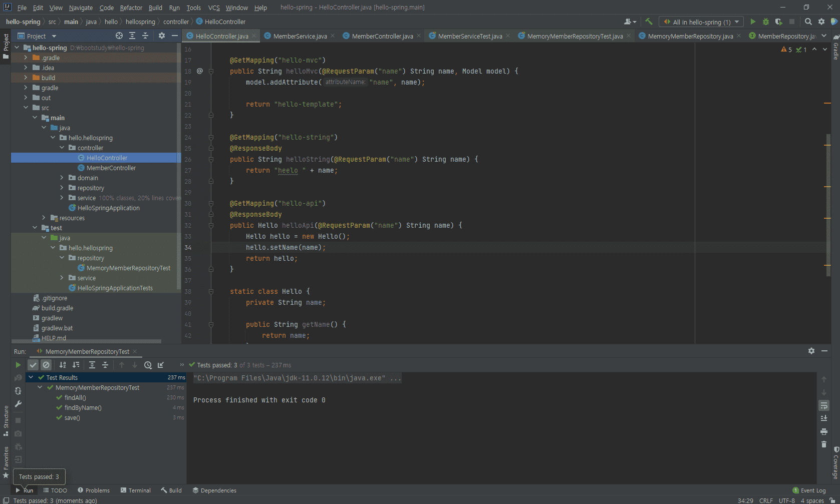Open the Dependencies tool window button
This screenshot has height=504, width=840.
(214, 490)
